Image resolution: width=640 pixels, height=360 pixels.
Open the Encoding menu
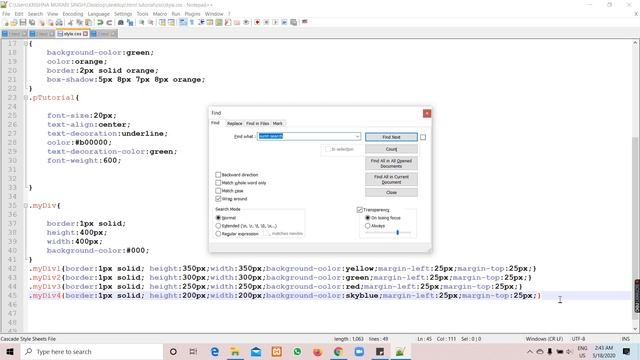pyautogui.click(x=73, y=14)
